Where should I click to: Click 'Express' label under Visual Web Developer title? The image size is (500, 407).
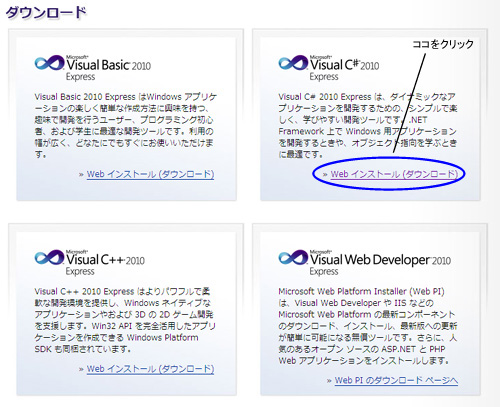point(324,272)
